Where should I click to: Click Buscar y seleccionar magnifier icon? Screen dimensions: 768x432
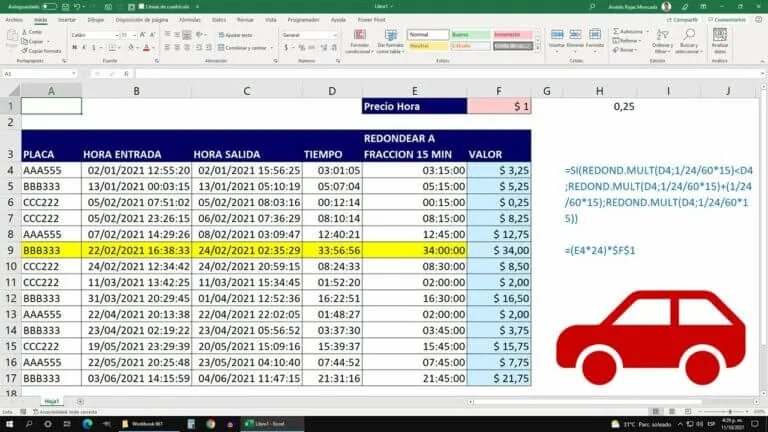tap(689, 35)
